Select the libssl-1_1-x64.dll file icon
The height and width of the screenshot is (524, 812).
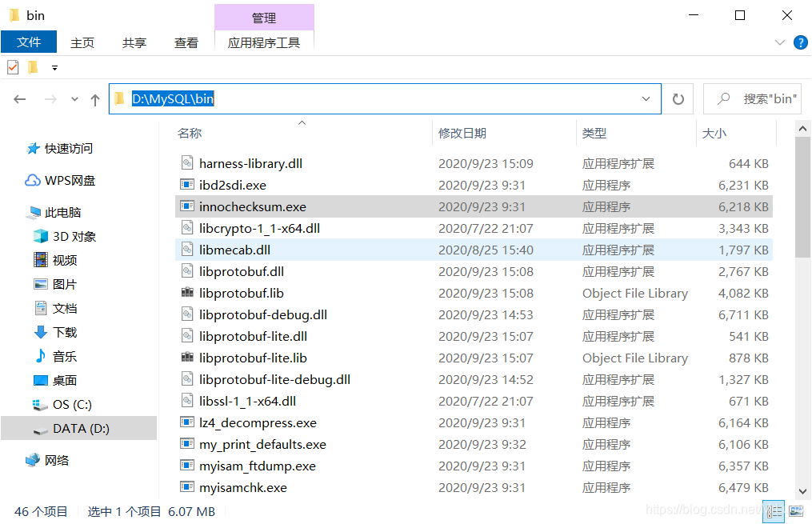(x=187, y=401)
